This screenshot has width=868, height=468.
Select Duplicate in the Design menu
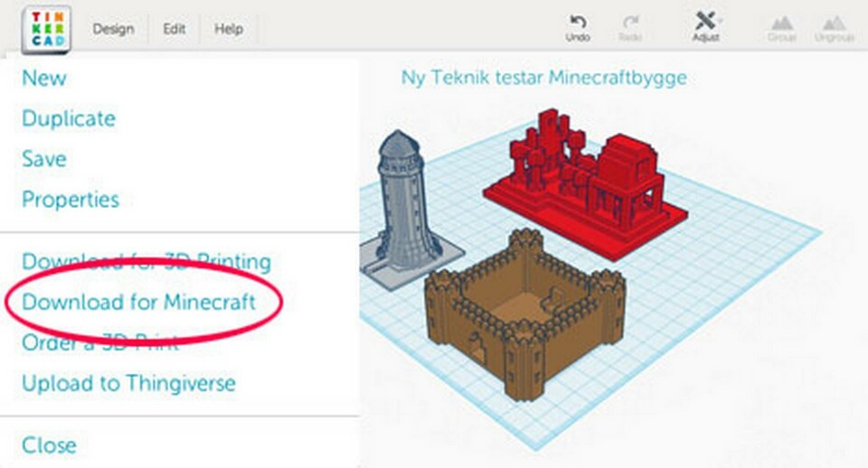point(69,118)
